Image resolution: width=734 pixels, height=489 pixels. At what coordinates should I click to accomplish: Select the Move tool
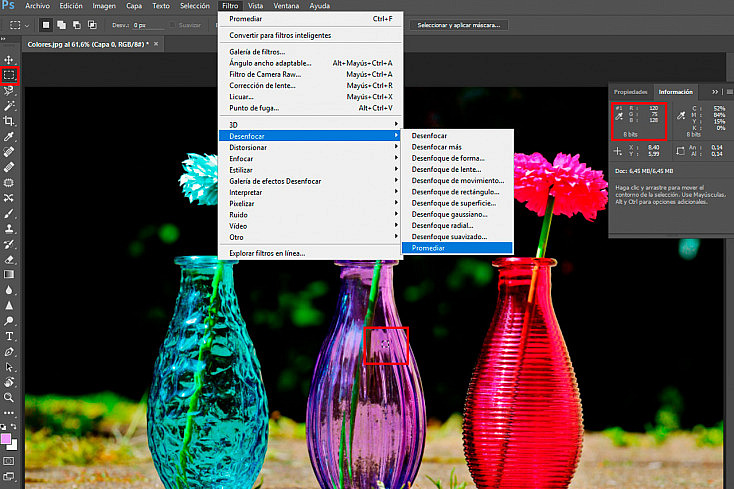point(9,60)
